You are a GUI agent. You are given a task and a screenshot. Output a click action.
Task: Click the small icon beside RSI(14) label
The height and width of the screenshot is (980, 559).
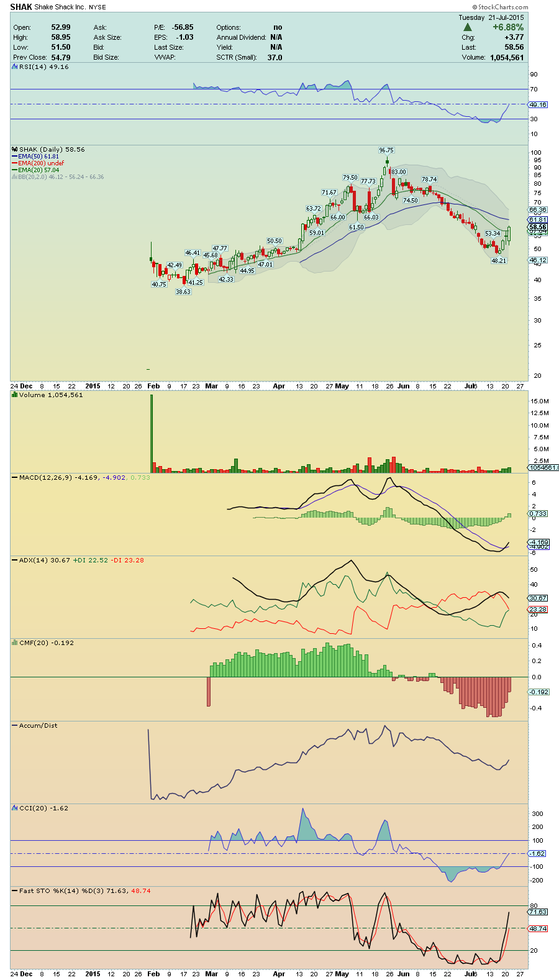pyautogui.click(x=15, y=66)
